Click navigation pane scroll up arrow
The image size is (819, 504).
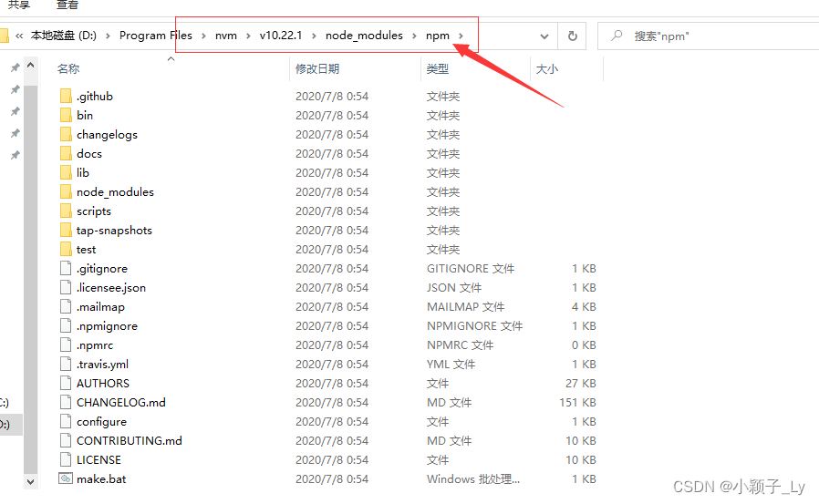pyautogui.click(x=30, y=66)
